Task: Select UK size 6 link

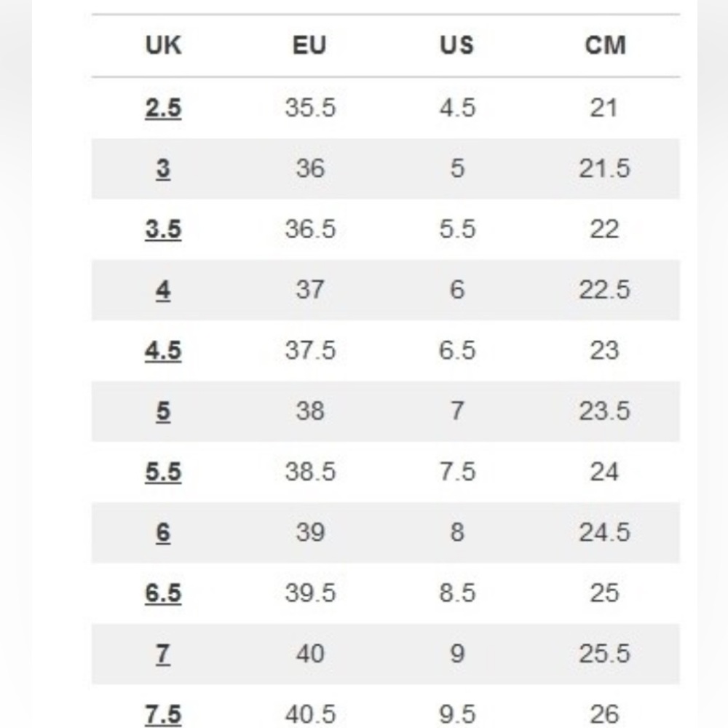Action: click(163, 533)
